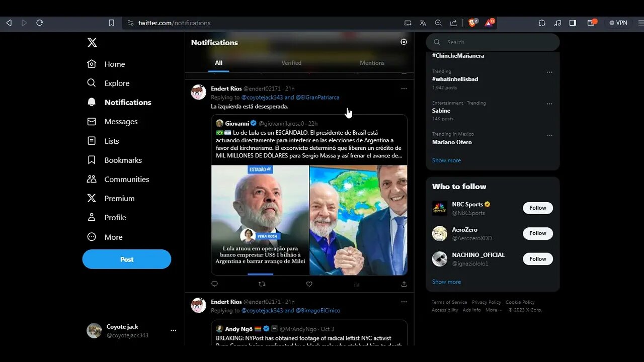Screen dimensions: 644x362
Task: Open Bookmarks in the sidebar
Action: point(114,160)
